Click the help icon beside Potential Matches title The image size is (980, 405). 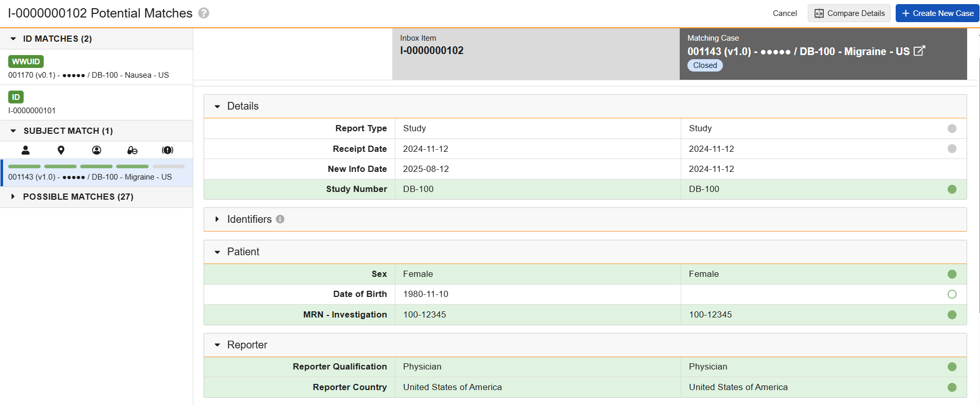(x=204, y=13)
